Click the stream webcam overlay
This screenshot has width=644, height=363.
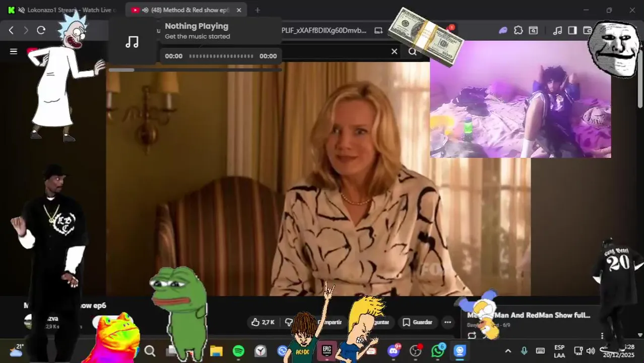click(x=520, y=99)
